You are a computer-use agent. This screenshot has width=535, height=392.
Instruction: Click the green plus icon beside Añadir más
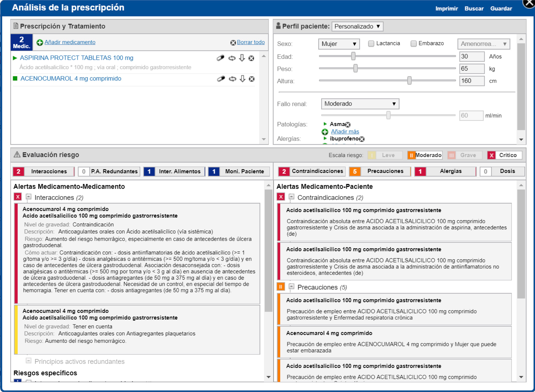[x=325, y=132]
